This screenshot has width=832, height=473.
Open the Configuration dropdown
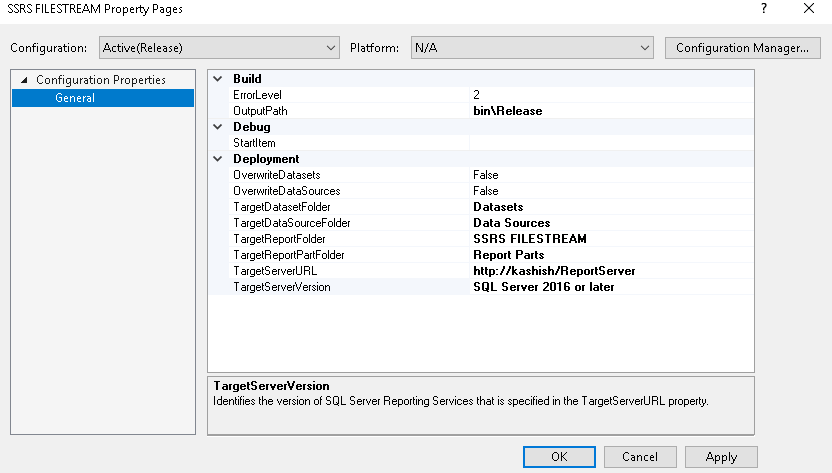point(219,47)
